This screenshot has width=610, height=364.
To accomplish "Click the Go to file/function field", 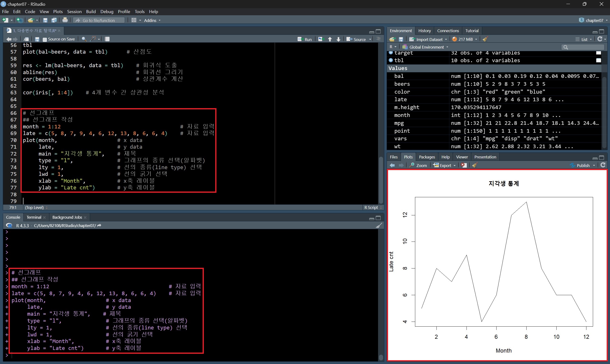I will (x=99, y=20).
